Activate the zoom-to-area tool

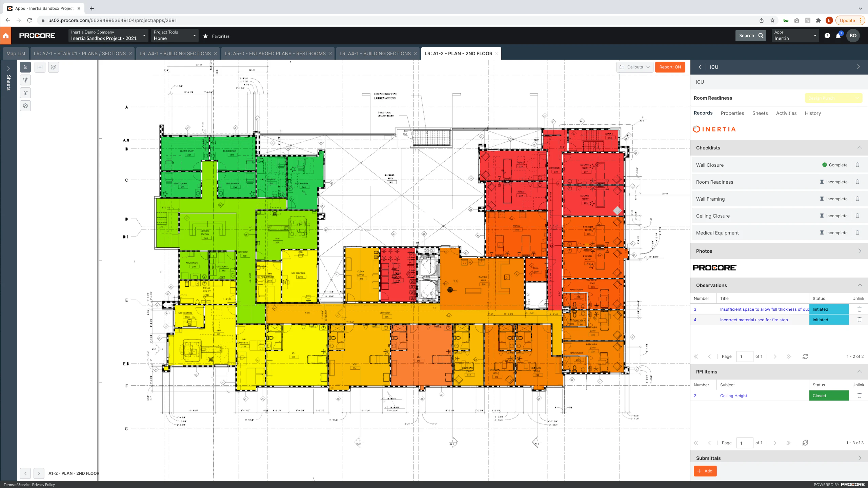(x=54, y=67)
